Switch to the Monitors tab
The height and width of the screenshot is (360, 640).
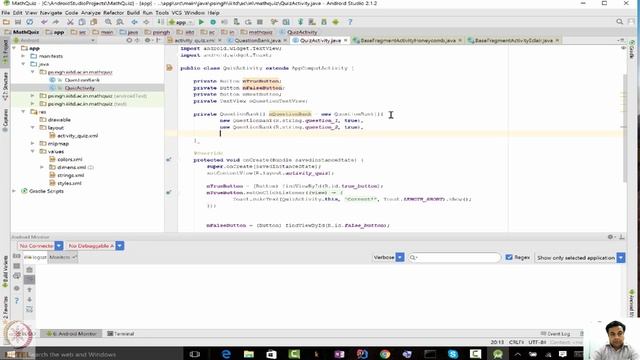(x=62, y=258)
